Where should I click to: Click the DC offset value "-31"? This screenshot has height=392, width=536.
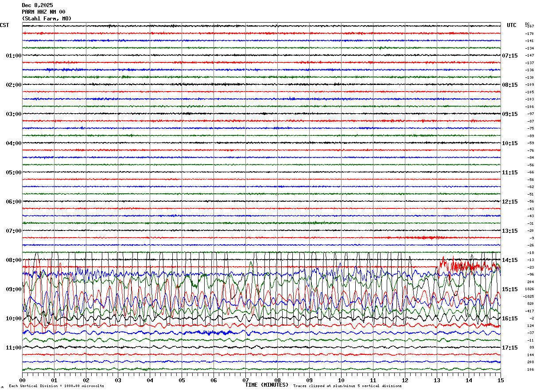coord(530,223)
